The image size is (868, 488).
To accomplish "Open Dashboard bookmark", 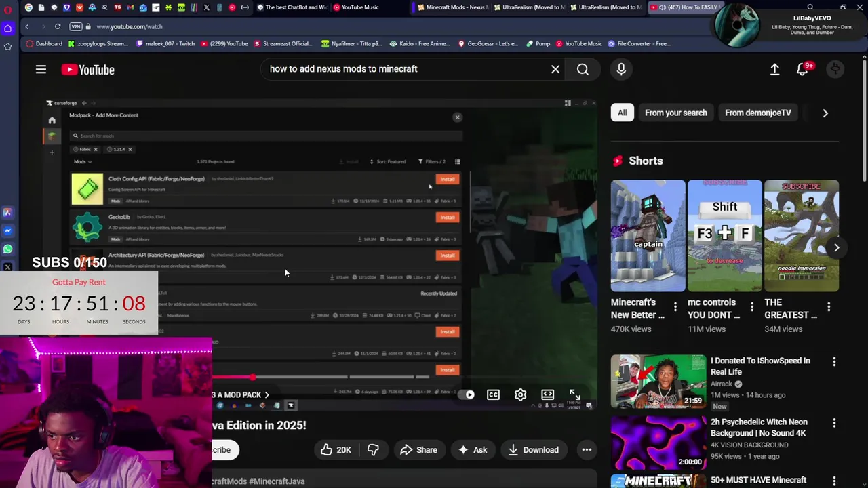I will tap(44, 43).
